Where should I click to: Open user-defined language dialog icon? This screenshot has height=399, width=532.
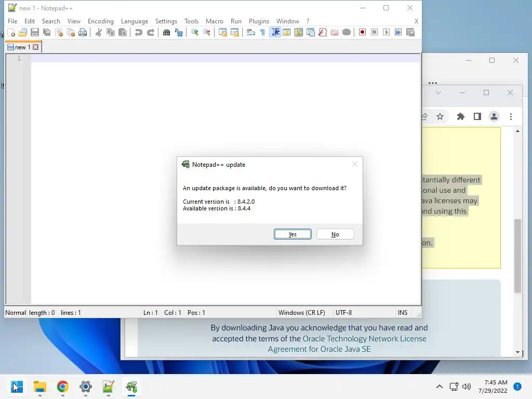point(287,32)
